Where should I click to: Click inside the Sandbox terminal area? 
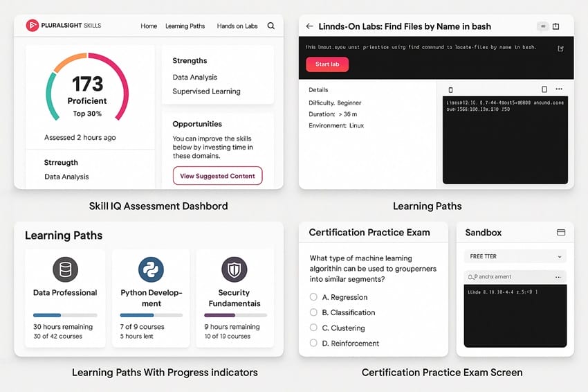(515, 315)
